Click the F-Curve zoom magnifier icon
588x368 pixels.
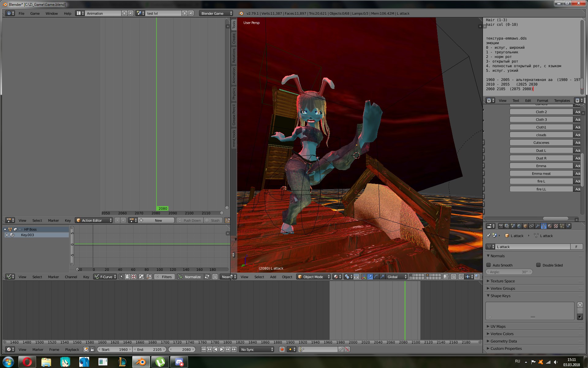pyautogui.click(x=149, y=277)
